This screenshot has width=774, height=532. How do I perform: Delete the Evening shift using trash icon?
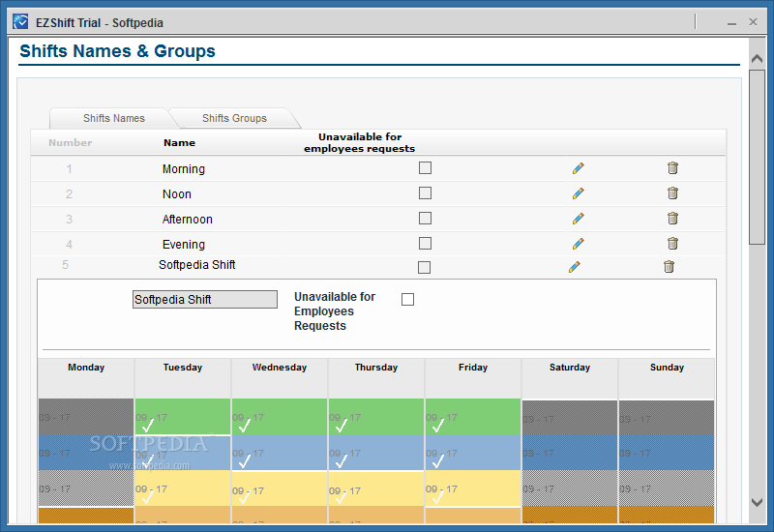[672, 243]
